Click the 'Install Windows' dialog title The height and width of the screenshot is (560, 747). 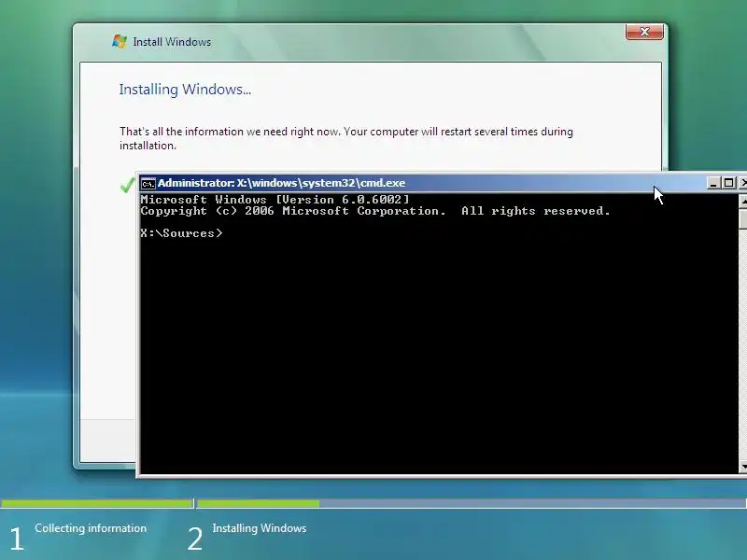click(172, 42)
